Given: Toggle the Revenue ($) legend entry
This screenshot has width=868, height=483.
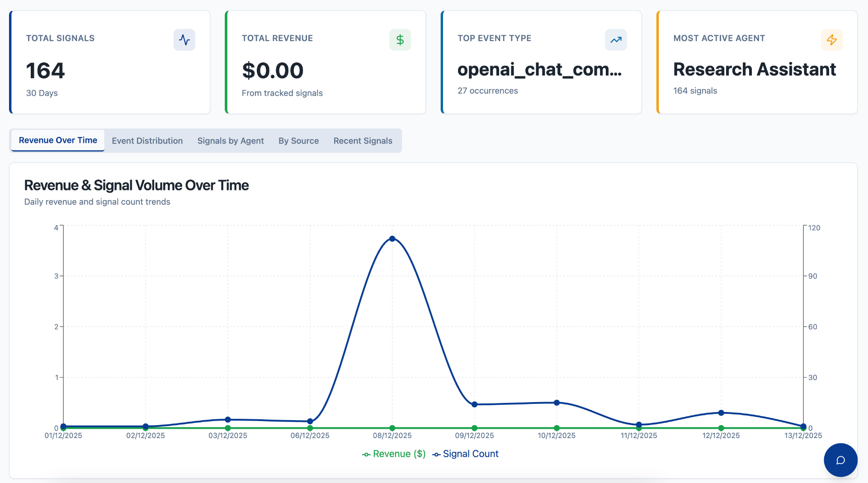Looking at the screenshot, I should pyautogui.click(x=394, y=454).
